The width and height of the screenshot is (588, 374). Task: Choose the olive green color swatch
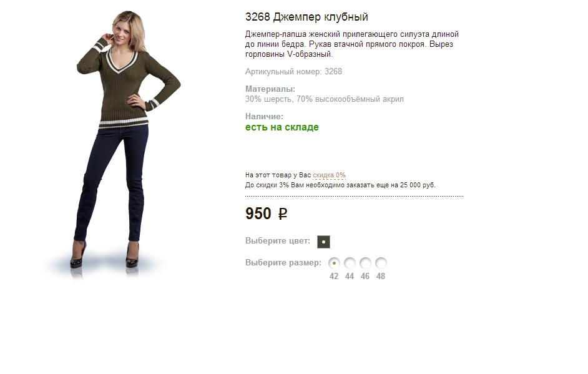click(323, 242)
